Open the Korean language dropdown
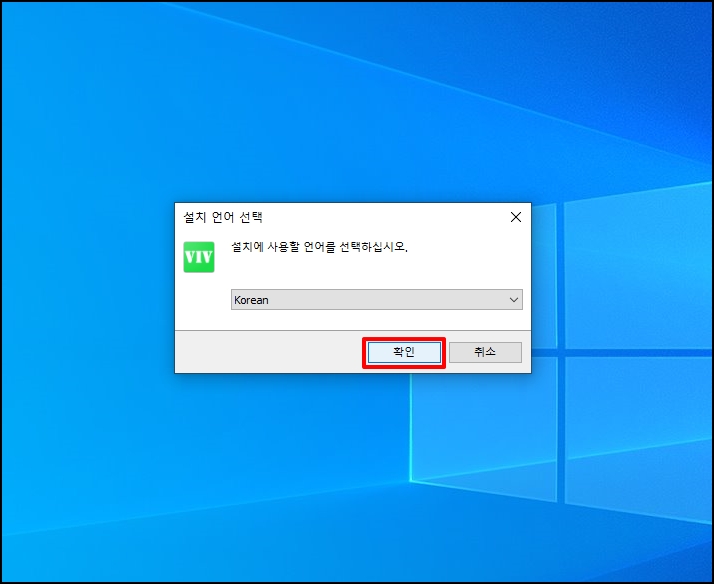 377,300
